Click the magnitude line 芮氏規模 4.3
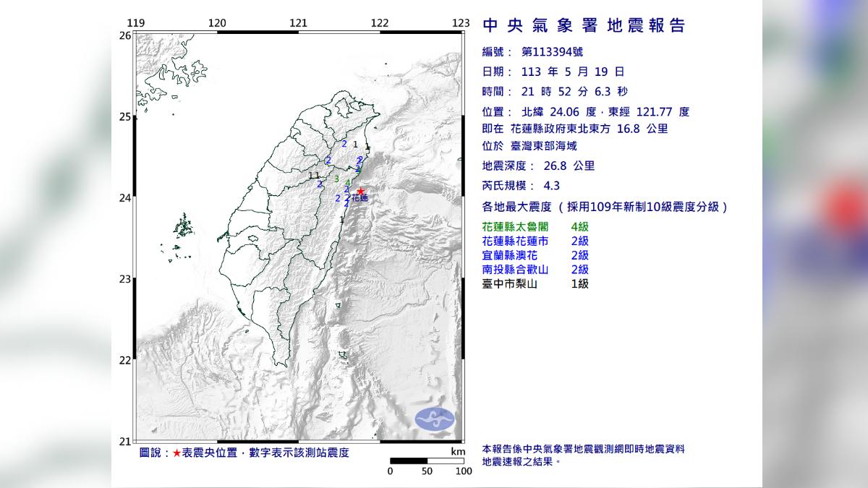 click(x=522, y=184)
